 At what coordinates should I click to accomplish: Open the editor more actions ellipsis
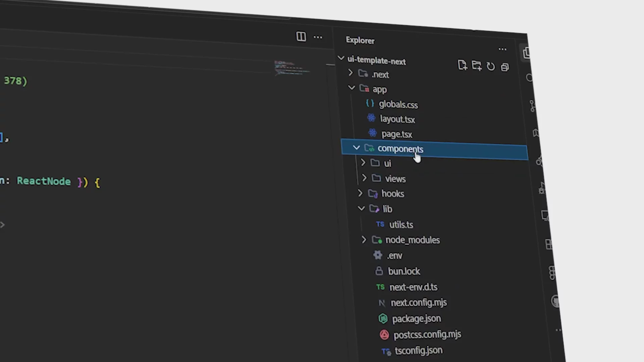coord(318,37)
